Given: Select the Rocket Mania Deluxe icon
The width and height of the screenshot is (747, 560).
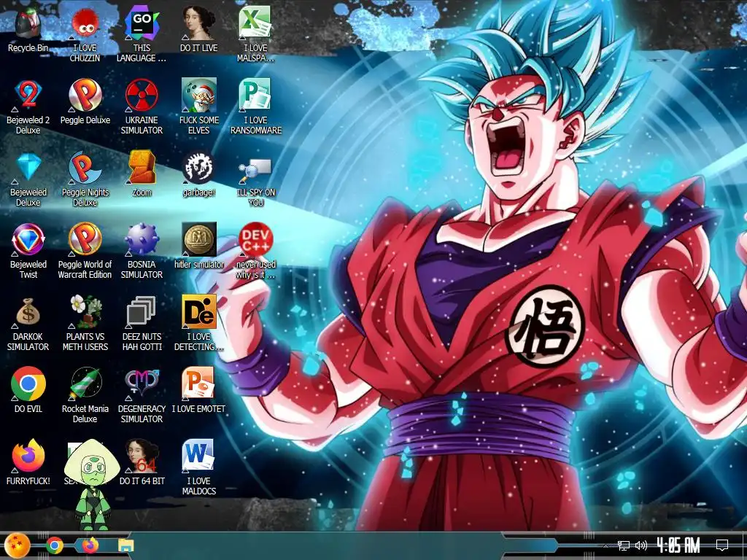Looking at the screenshot, I should (85, 384).
